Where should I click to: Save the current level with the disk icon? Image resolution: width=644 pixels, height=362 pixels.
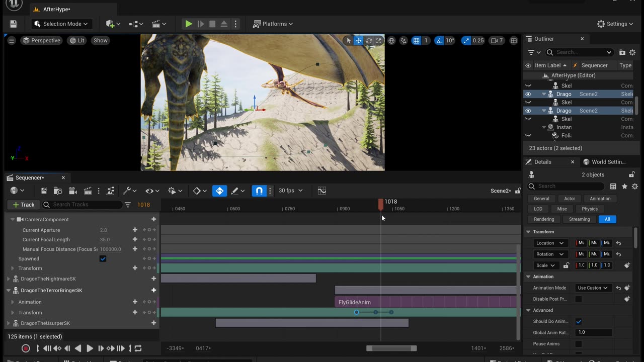click(14, 24)
